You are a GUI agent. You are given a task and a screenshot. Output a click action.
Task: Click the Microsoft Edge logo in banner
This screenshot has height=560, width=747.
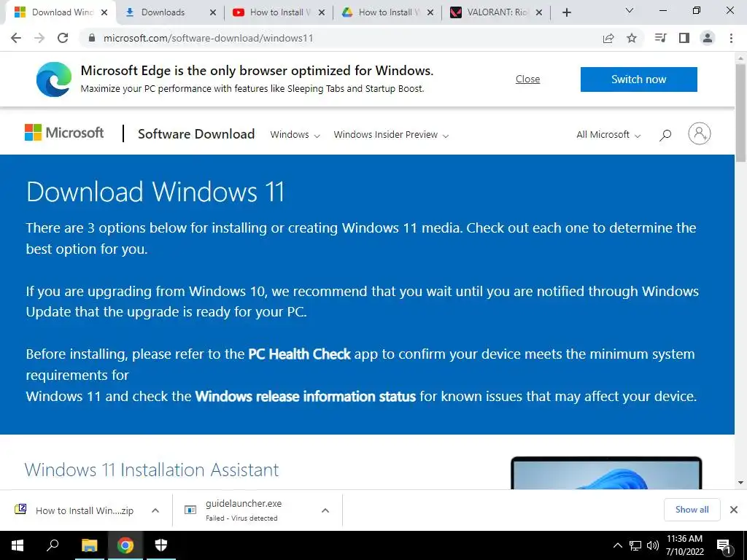(x=54, y=79)
